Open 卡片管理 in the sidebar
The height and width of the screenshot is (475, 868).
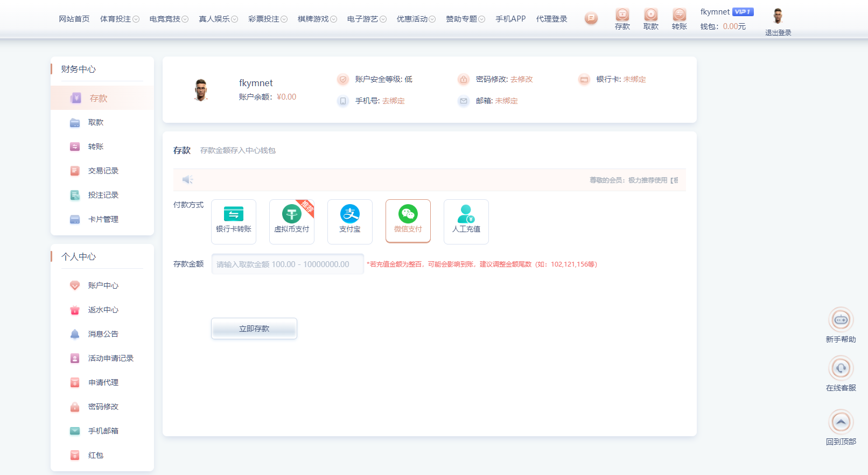[x=102, y=219]
